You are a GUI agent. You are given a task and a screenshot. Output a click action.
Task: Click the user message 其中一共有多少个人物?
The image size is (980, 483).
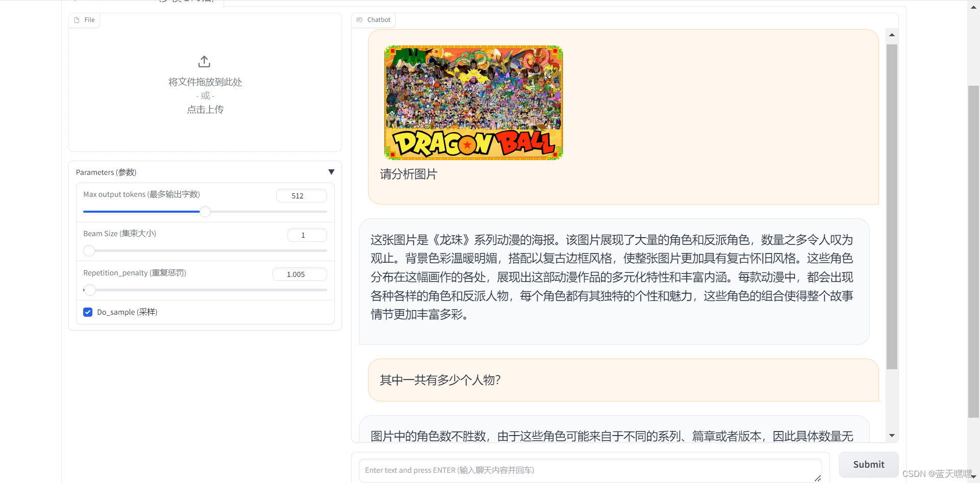click(x=440, y=380)
